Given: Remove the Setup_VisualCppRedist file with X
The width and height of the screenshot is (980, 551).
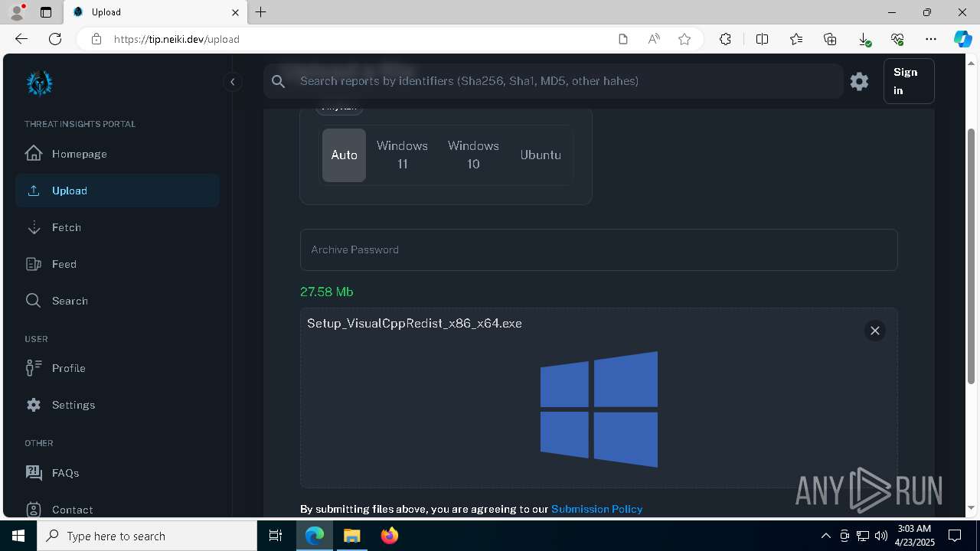Looking at the screenshot, I should (x=875, y=331).
